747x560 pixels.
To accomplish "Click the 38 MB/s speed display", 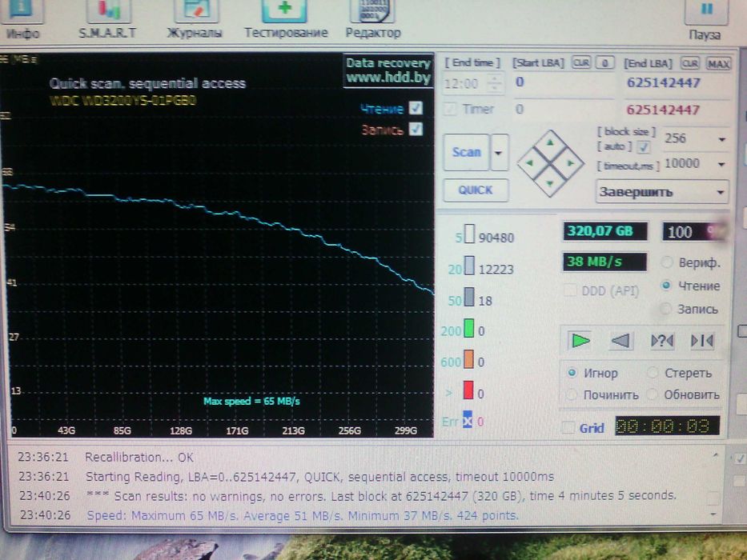I will click(x=604, y=262).
